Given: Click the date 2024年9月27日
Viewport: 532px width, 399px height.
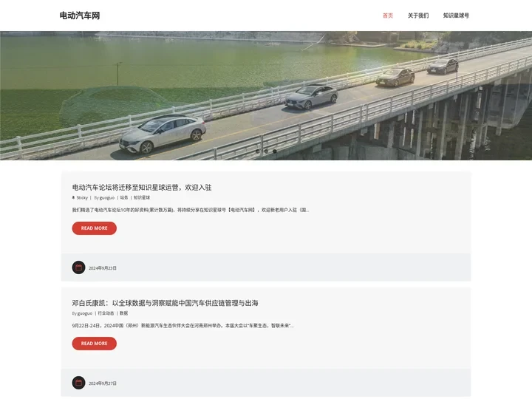Looking at the screenshot, I should tap(103, 383).
